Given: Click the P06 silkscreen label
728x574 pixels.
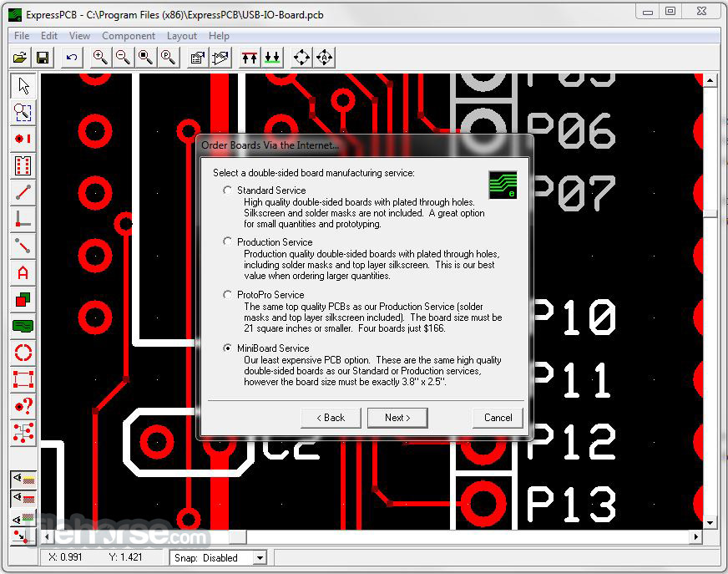Looking at the screenshot, I should tap(572, 130).
